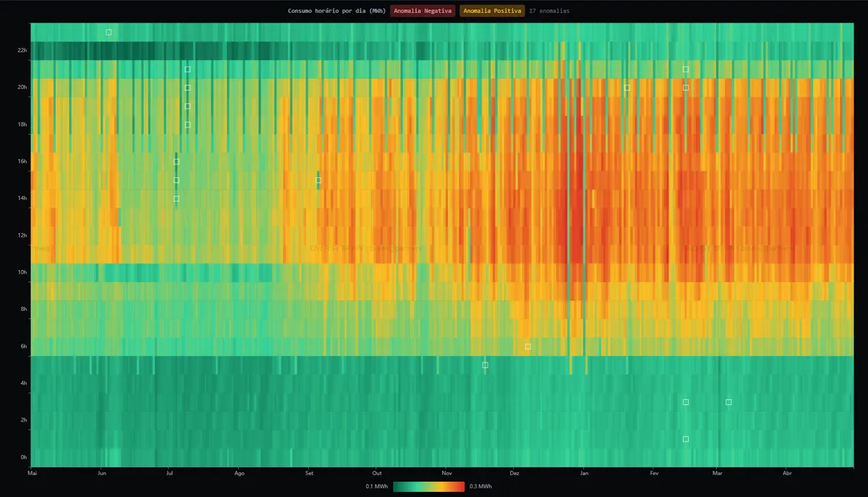Select the February anomaly marker at 20h
Screen dimensions: 868x497
click(x=685, y=88)
